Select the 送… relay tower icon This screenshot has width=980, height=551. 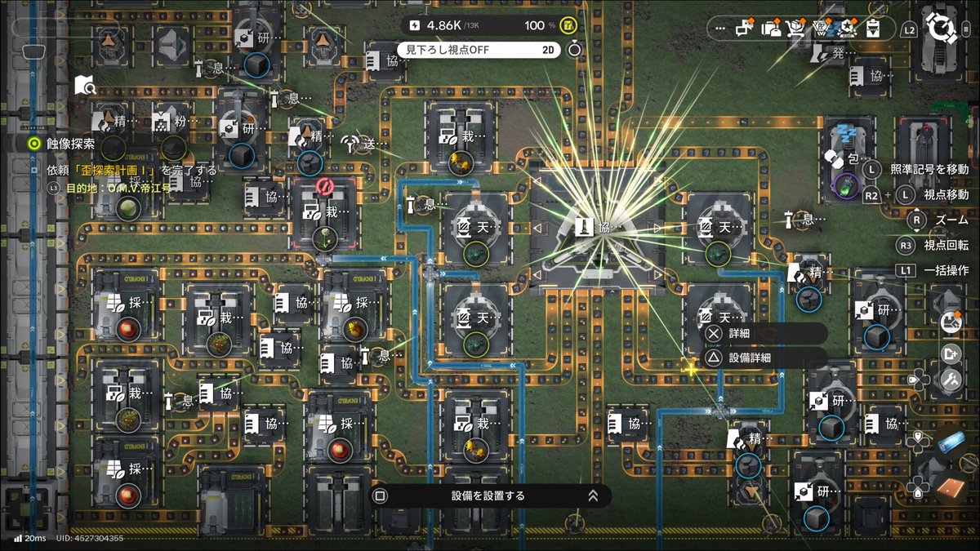(x=361, y=144)
